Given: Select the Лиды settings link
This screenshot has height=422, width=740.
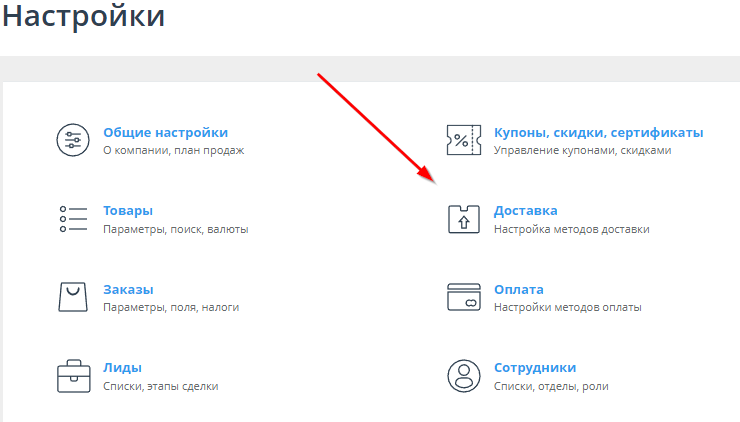Looking at the screenshot, I should pos(122,367).
